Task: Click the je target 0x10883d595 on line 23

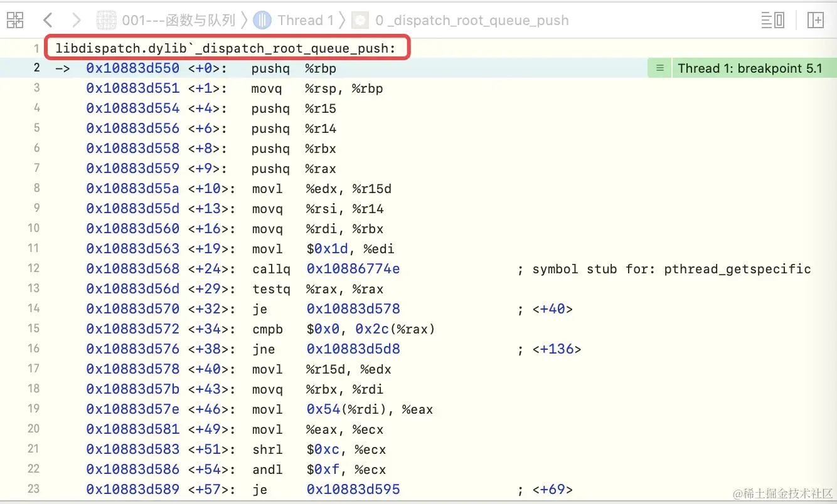Action: [x=353, y=490]
